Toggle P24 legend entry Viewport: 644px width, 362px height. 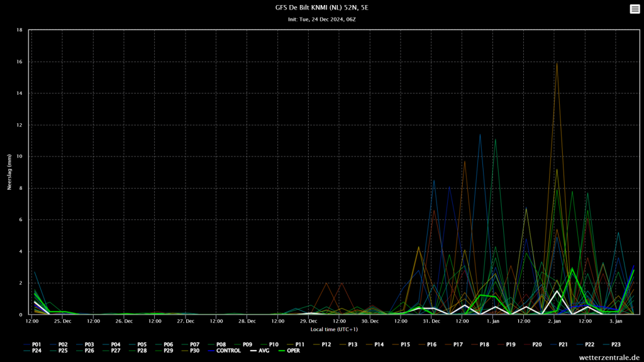[x=33, y=351]
